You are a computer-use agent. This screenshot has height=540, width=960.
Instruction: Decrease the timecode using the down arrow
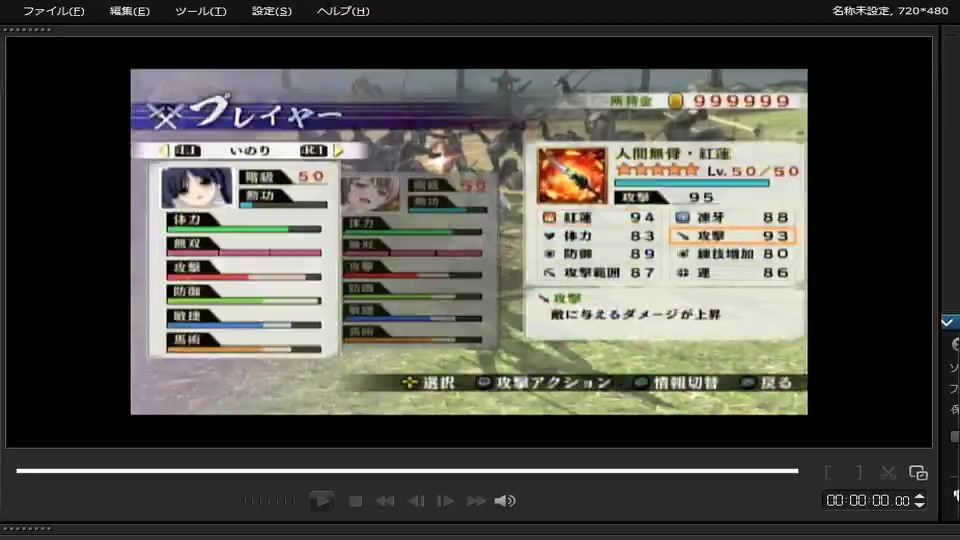pyautogui.click(x=919, y=504)
